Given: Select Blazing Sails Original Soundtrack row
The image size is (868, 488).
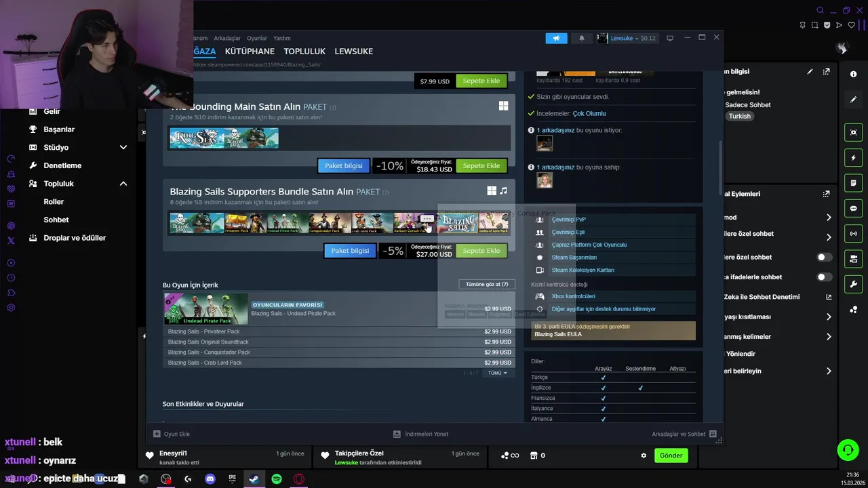Looking at the screenshot, I should pyautogui.click(x=339, y=342).
